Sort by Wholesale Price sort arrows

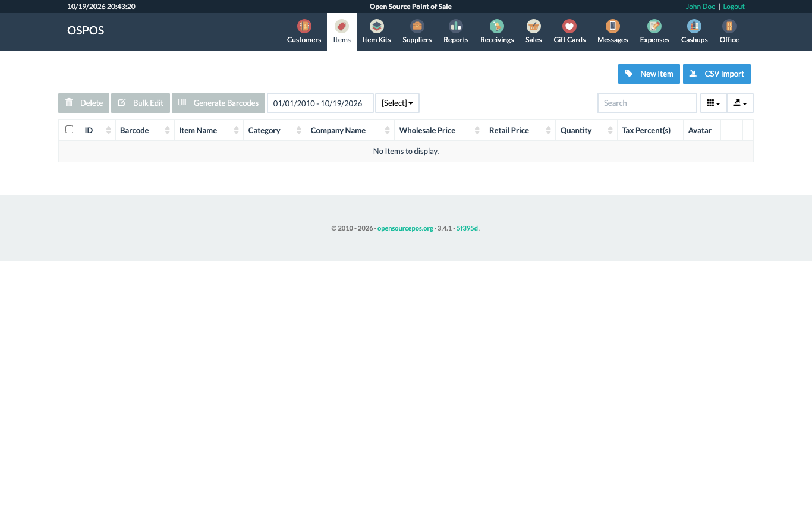(x=477, y=130)
